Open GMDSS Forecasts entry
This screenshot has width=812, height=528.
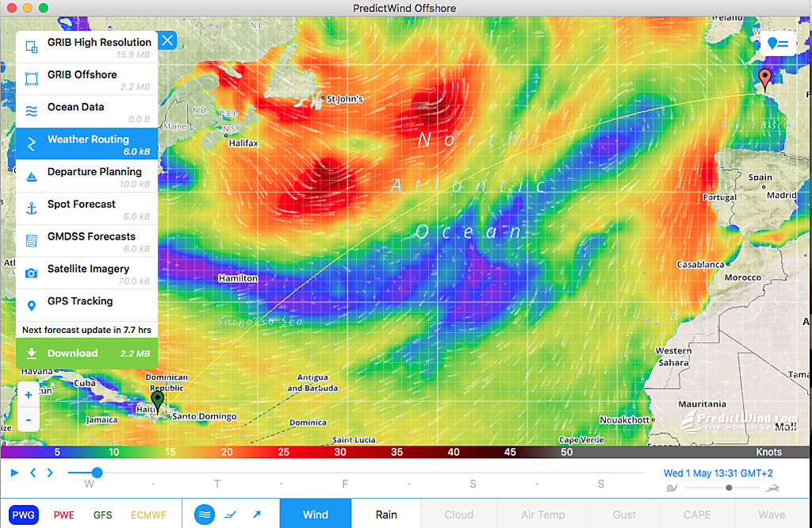[x=87, y=241]
